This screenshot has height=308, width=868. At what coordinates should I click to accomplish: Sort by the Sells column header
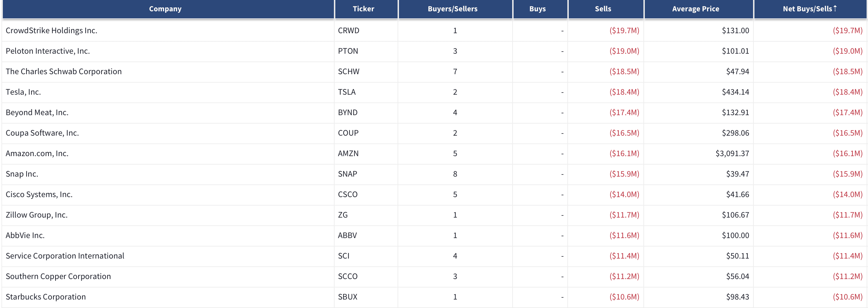pyautogui.click(x=603, y=9)
